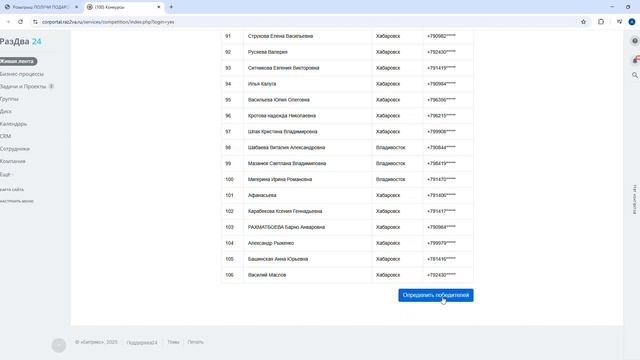This screenshot has width=640, height=360.
Task: Select row Мигерина Ирина Романовна
Action: (x=347, y=180)
